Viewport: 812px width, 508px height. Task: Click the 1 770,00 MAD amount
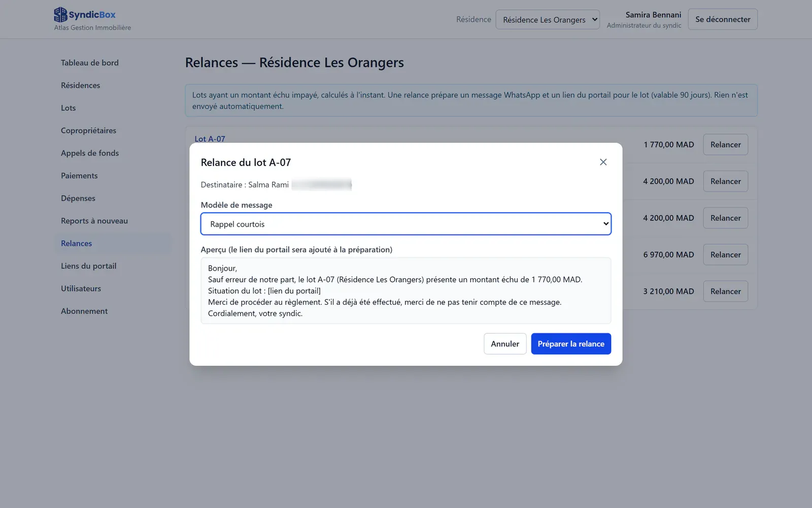(x=668, y=145)
